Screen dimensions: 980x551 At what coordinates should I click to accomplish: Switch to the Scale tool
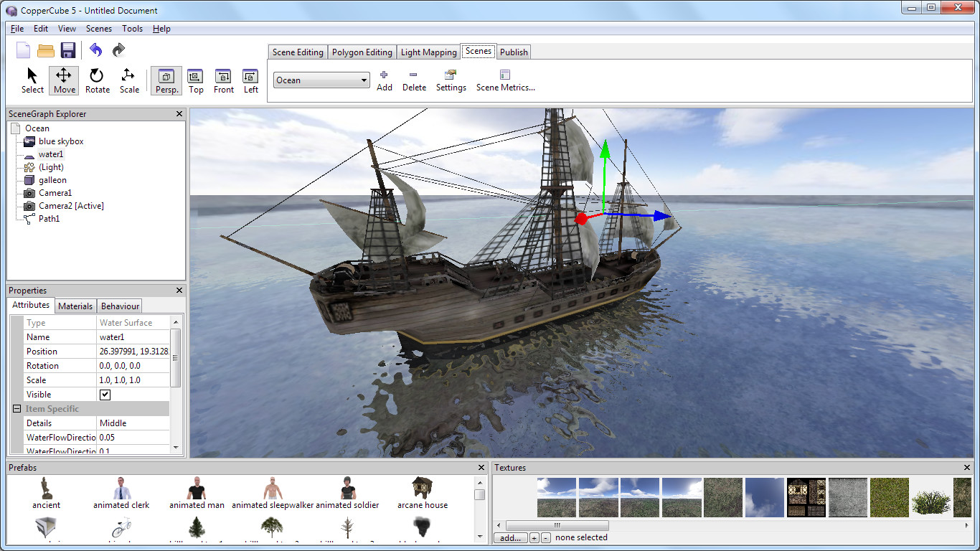pos(129,80)
